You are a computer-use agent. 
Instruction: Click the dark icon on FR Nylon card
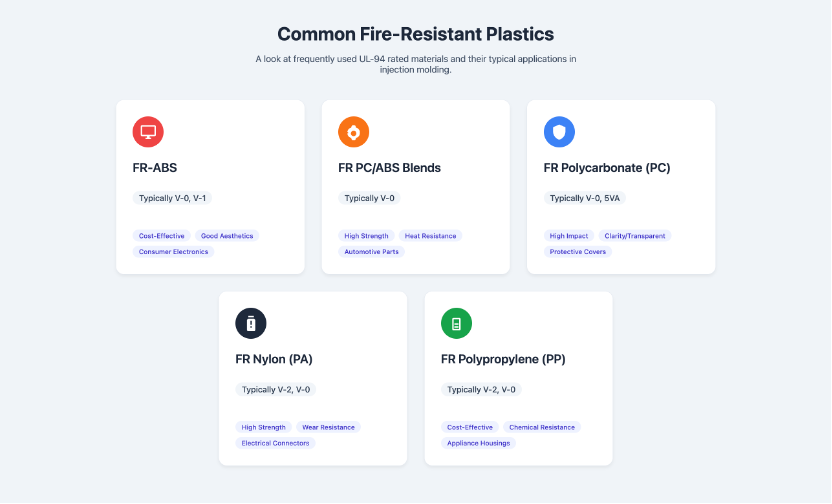251,323
